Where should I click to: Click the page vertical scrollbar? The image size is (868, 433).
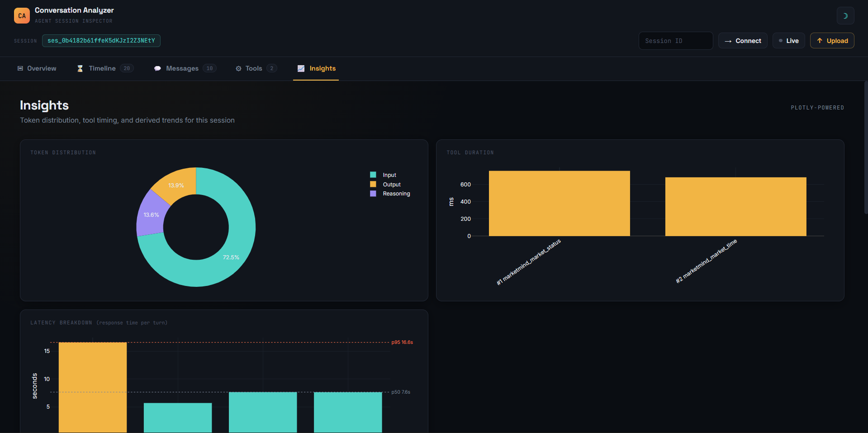click(x=866, y=147)
